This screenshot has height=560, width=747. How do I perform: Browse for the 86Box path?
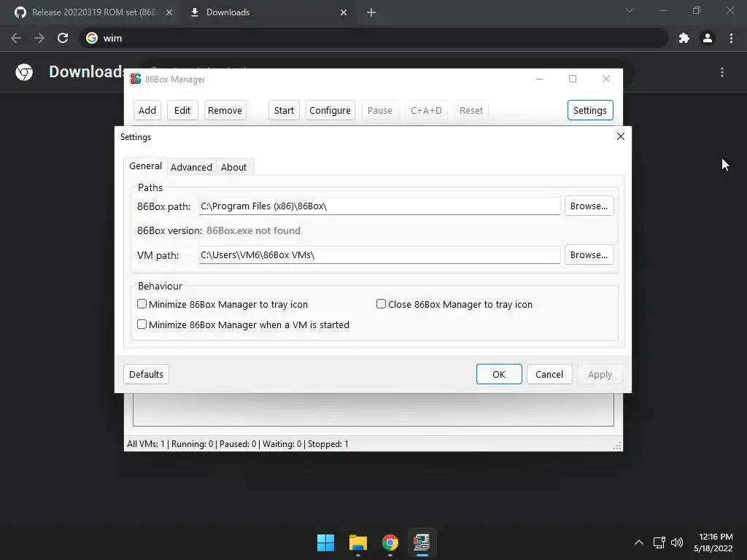(x=589, y=206)
